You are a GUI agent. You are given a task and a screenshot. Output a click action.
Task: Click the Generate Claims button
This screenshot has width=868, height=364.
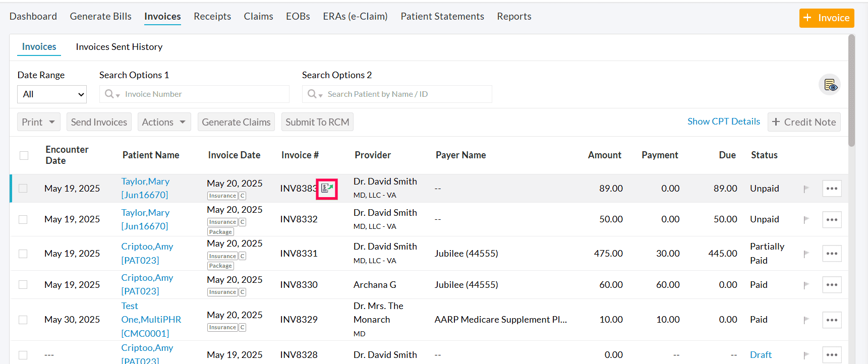tap(236, 122)
